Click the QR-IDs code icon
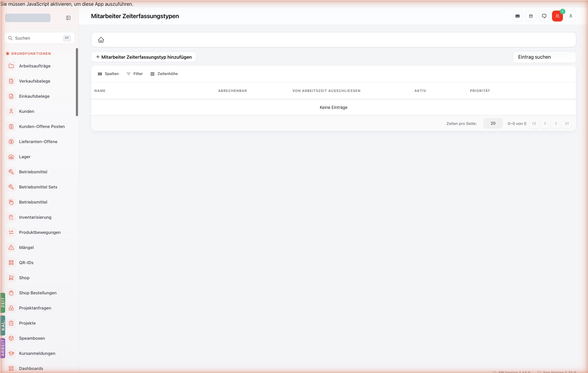The image size is (588, 373). 11,263
